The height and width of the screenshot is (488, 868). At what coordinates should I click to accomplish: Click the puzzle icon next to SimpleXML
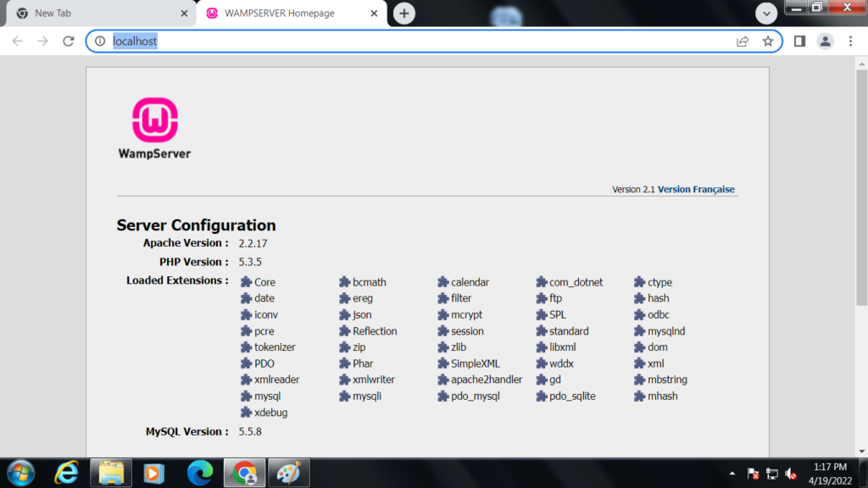click(x=442, y=363)
